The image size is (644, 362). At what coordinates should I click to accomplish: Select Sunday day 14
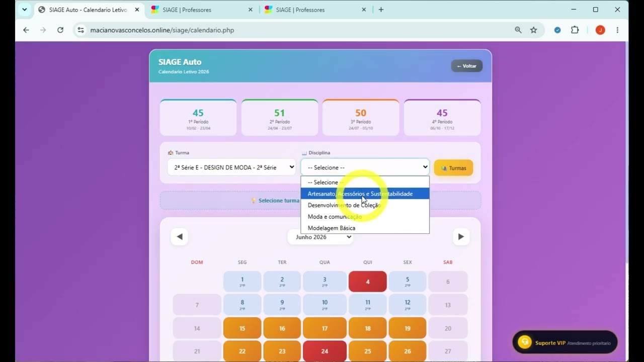[x=197, y=328]
